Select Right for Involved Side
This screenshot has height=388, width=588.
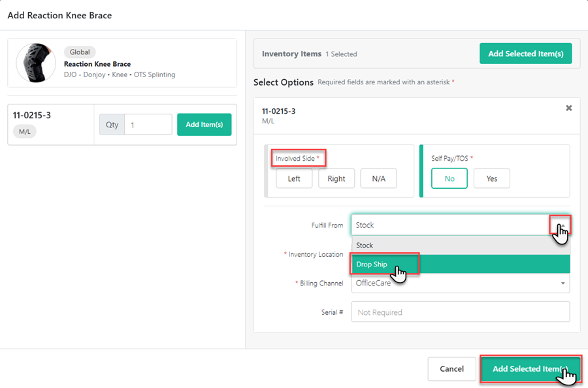coord(336,178)
